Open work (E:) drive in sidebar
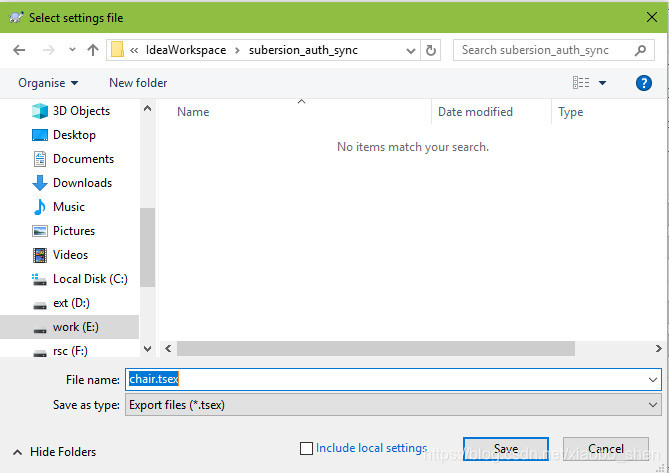The width and height of the screenshot is (669, 473). point(69,327)
